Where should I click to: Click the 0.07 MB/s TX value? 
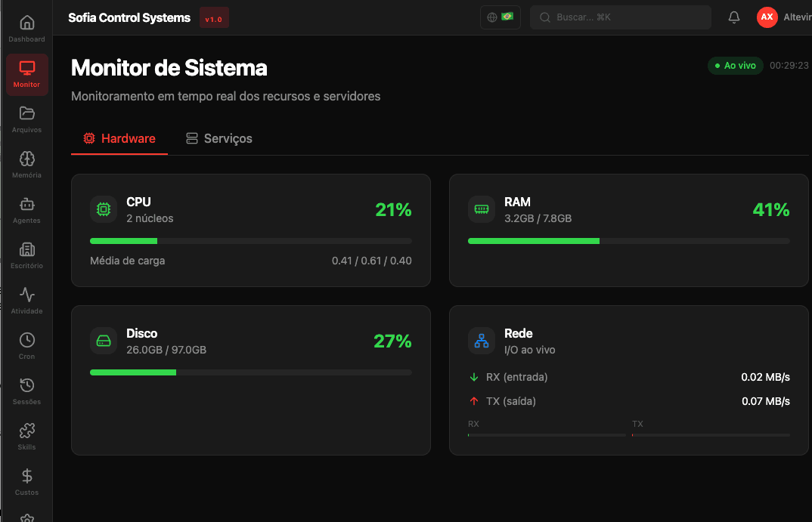[766, 401]
